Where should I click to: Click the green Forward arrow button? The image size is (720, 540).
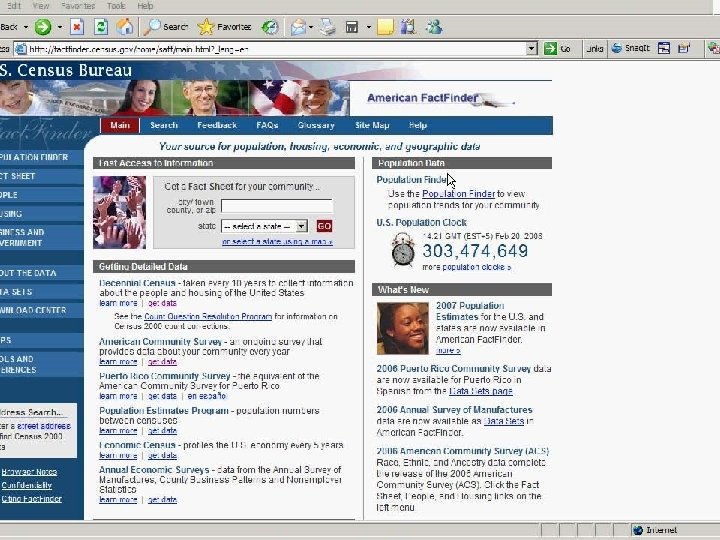tap(43, 27)
